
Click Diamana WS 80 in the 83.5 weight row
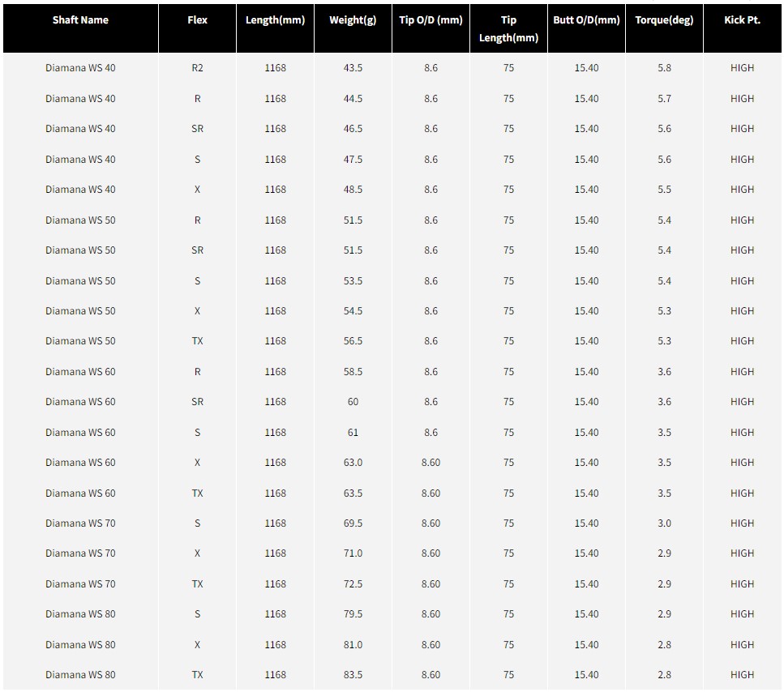tap(80, 675)
